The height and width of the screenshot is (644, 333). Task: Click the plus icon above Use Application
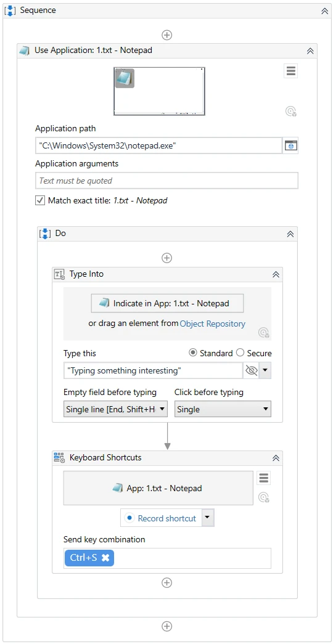pos(166,35)
